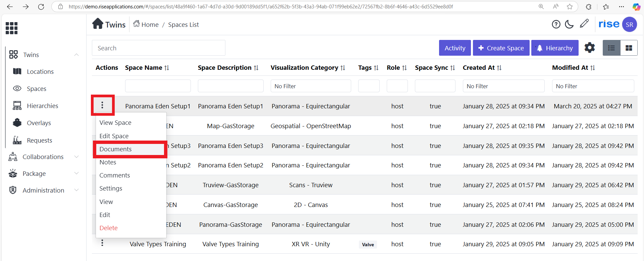Click the rise logo

click(609, 24)
